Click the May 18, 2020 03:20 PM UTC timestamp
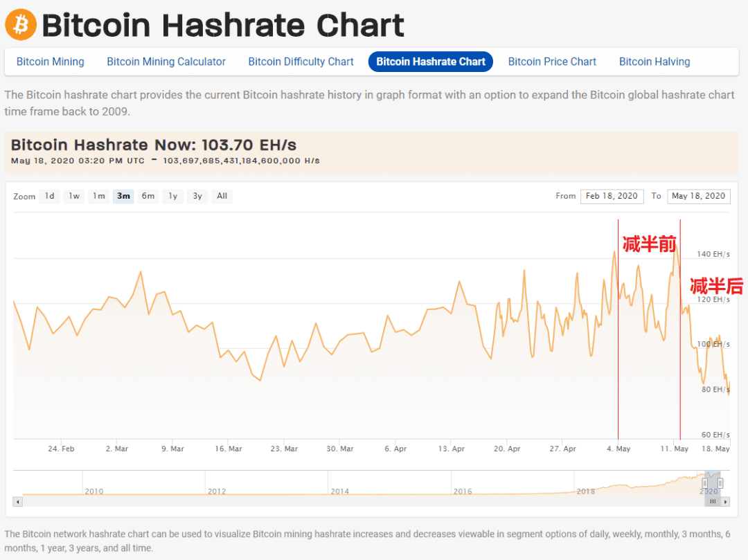 pos(78,161)
